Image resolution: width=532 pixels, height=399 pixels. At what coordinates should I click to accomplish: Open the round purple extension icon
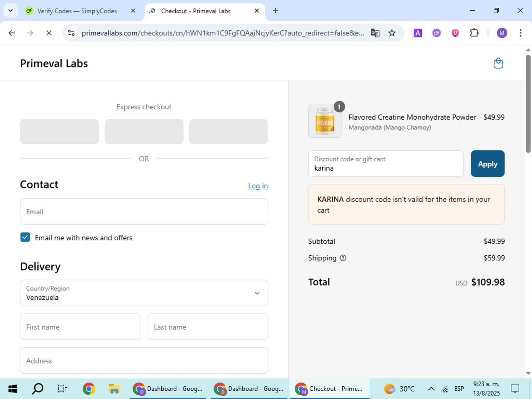(x=437, y=33)
